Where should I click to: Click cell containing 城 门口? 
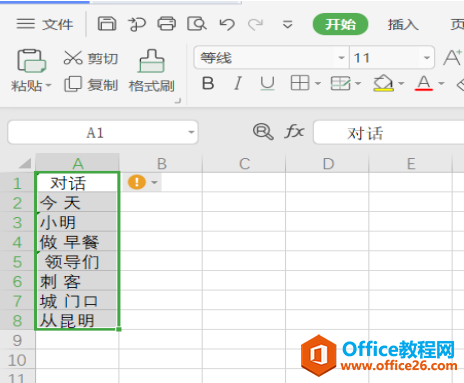[77, 300]
